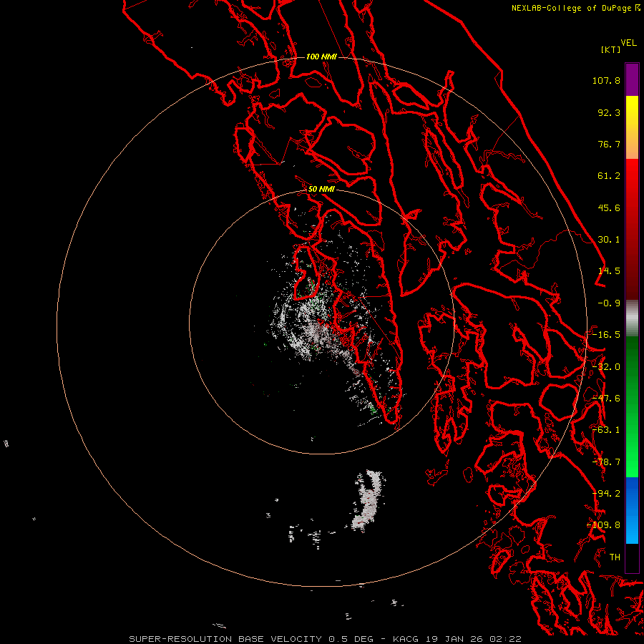Click the Super-Resolution Base Velocity caption text
Image resolution: width=644 pixels, height=644 pixels.
[x=325, y=639]
